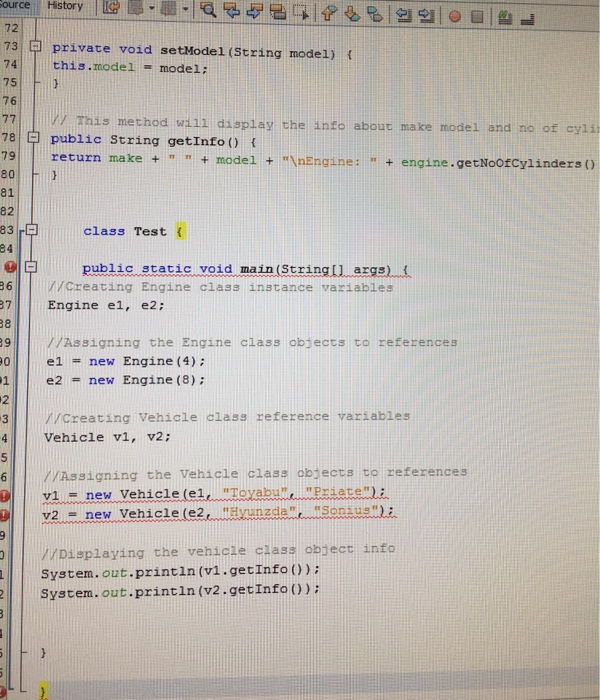The height and width of the screenshot is (700, 600).
Task: Click 'System.out.println(v2.getInfo());' line
Action: click(x=180, y=591)
